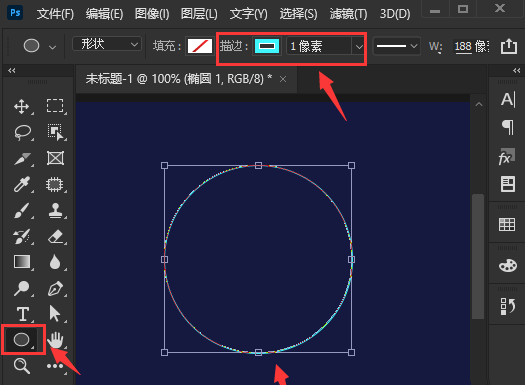The image size is (525, 385).
Task: Close the 未标题-1 document tab
Action: 283,79
